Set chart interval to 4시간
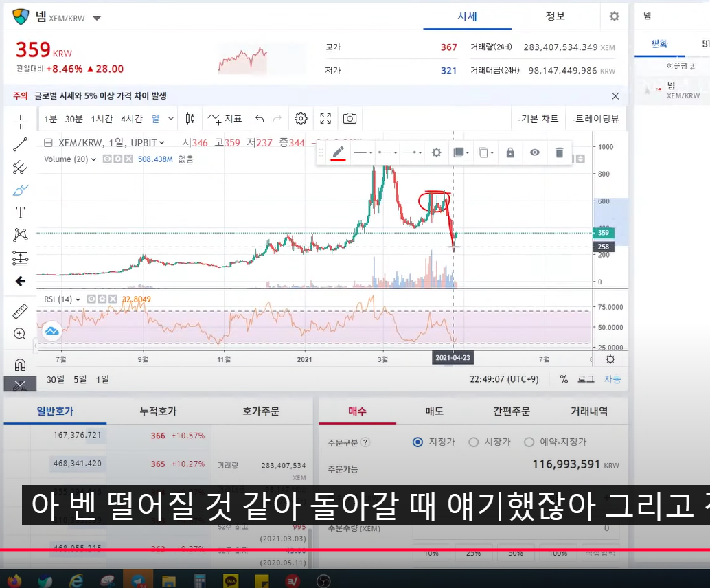This screenshot has height=588, width=710. click(131, 119)
